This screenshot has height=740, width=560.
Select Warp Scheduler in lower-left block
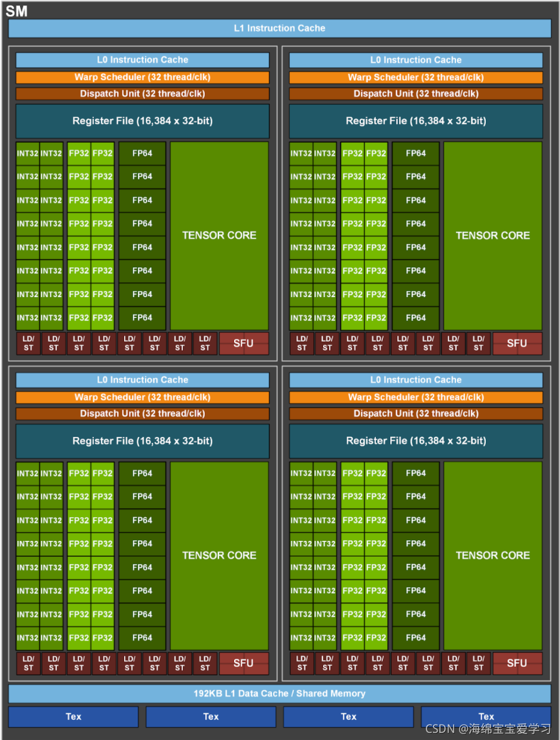(x=143, y=397)
